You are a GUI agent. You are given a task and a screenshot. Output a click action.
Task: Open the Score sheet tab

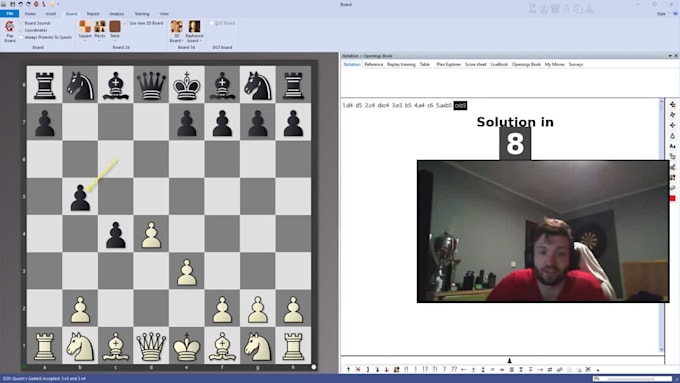pos(476,65)
